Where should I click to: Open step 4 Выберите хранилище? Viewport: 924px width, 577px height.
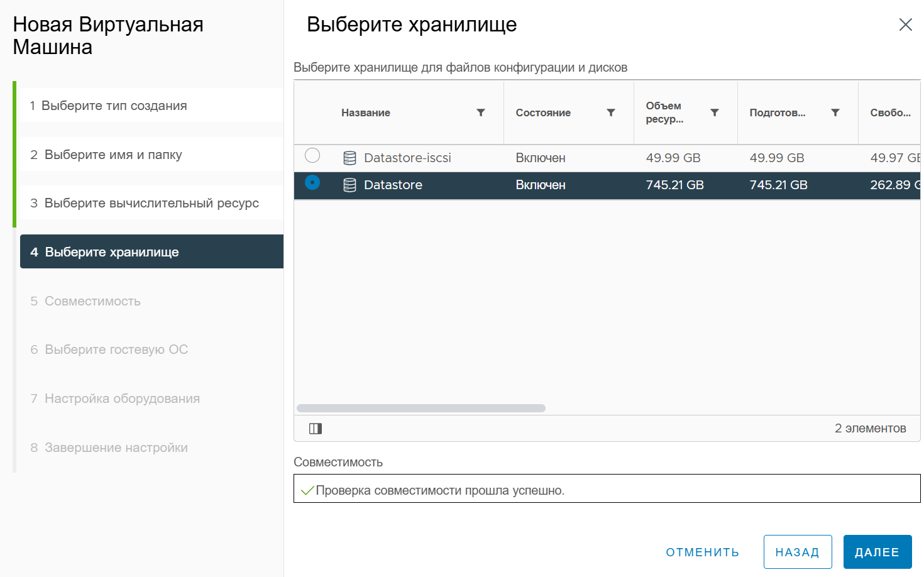coord(151,252)
